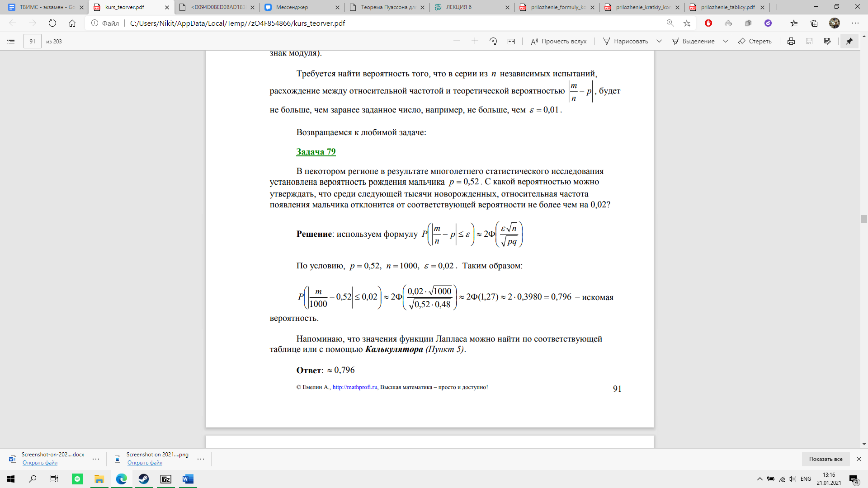
Task: Refresh the current page
Action: pyautogui.click(x=52, y=23)
